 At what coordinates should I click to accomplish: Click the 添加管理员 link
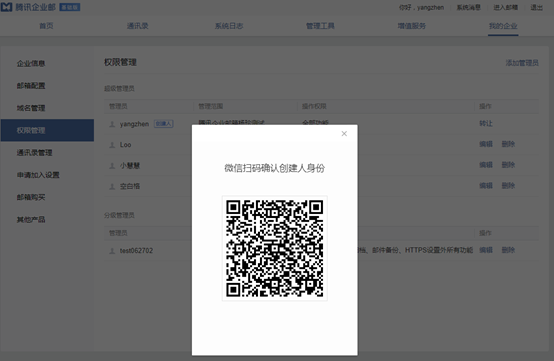(x=522, y=63)
